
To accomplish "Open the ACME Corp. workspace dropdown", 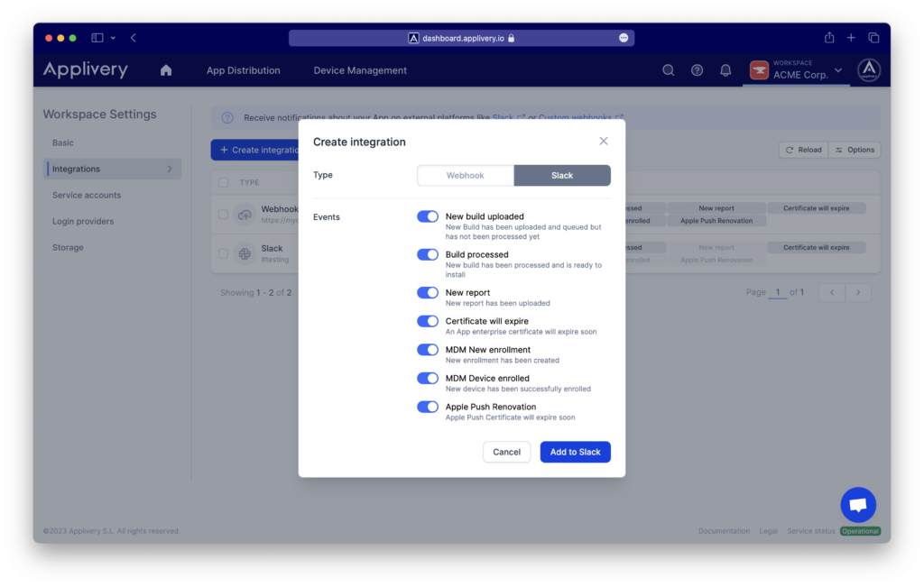I will [x=796, y=70].
